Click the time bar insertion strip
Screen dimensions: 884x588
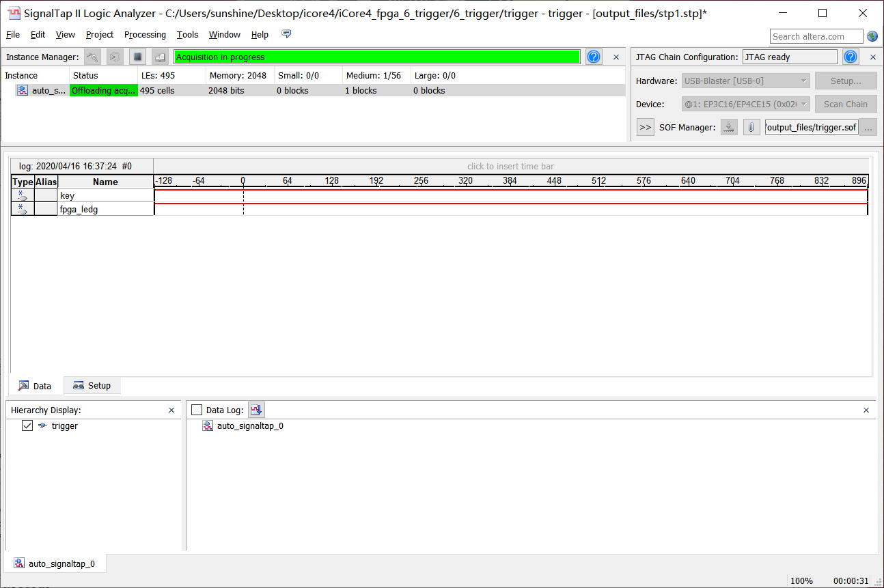coord(510,166)
